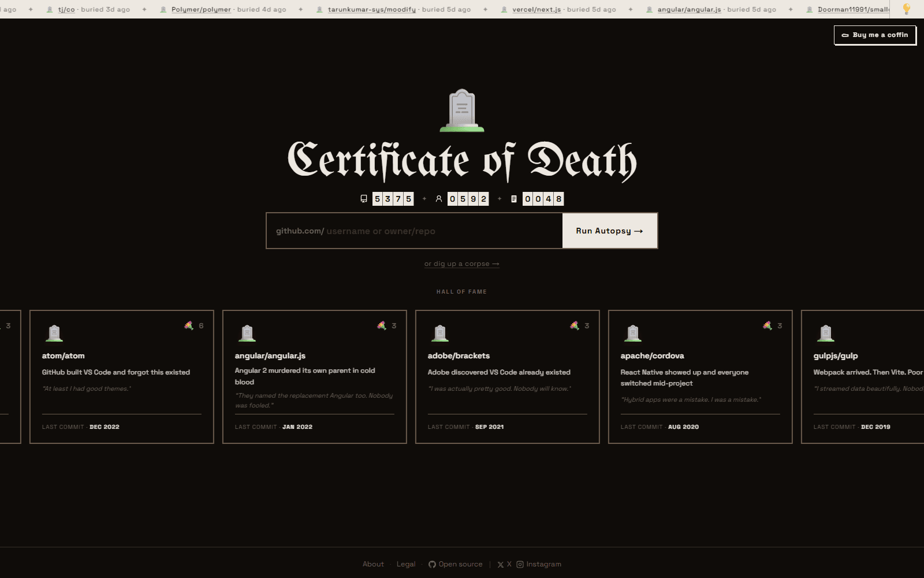Click the tombstone icon on apache/cordova card
This screenshot has height=578, width=924.
tap(633, 333)
